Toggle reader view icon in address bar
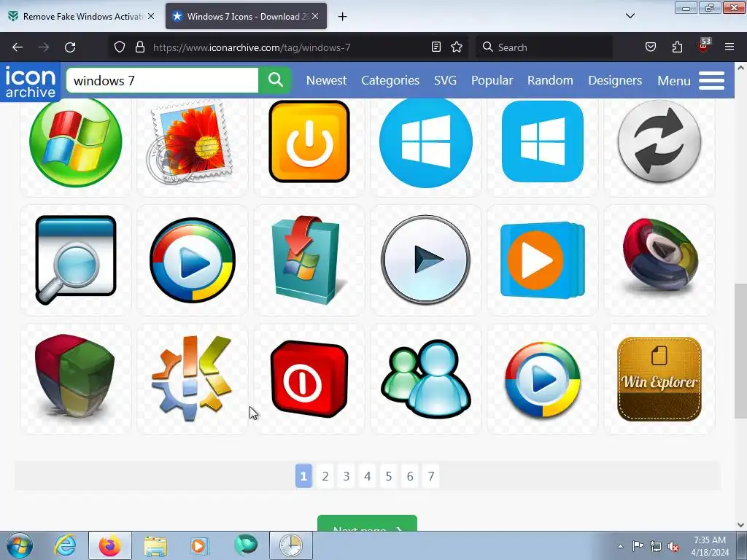 [x=436, y=47]
